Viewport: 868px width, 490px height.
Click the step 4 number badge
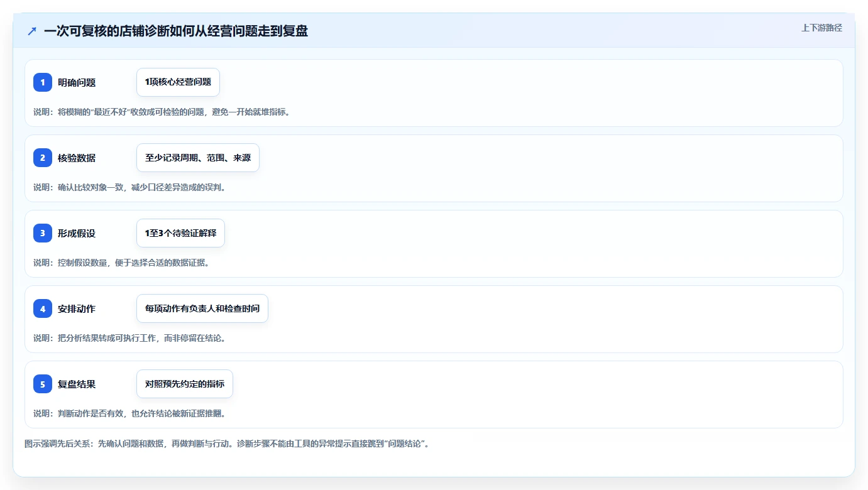coord(43,308)
